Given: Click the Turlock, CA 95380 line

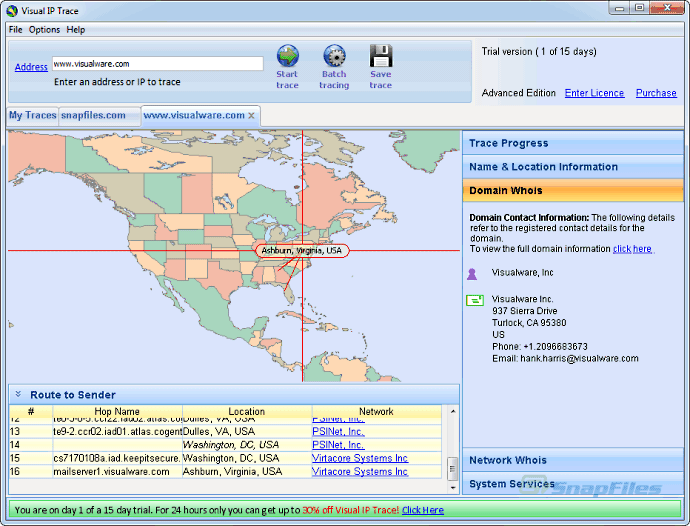Looking at the screenshot, I should [x=529, y=323].
